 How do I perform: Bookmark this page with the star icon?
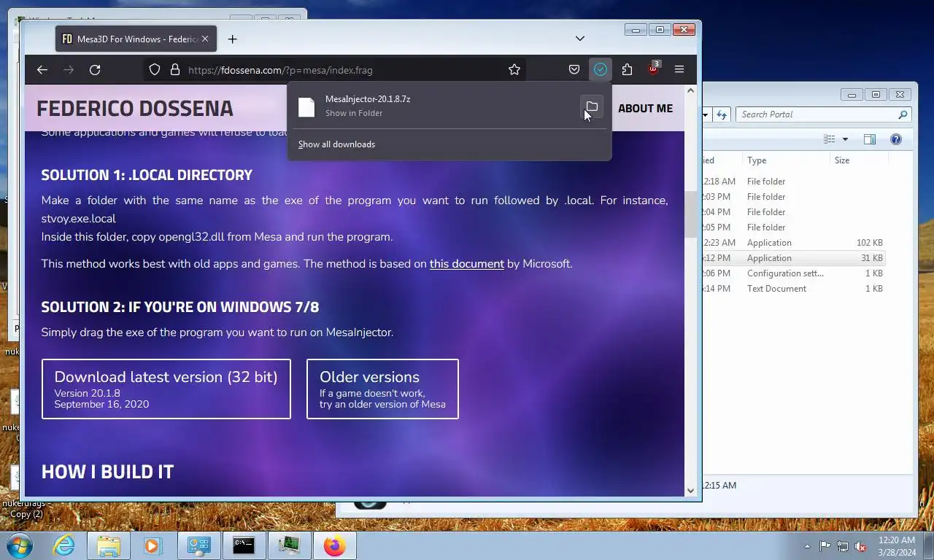(x=514, y=70)
